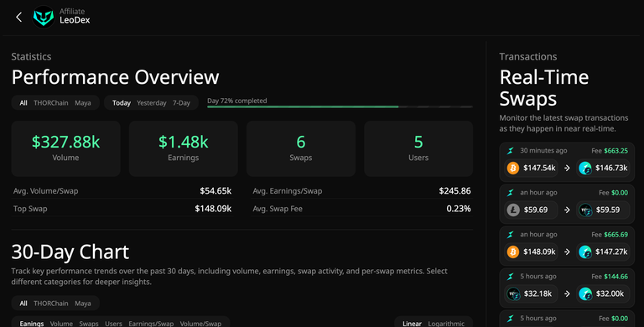Select Swaps chart category

[89, 324]
